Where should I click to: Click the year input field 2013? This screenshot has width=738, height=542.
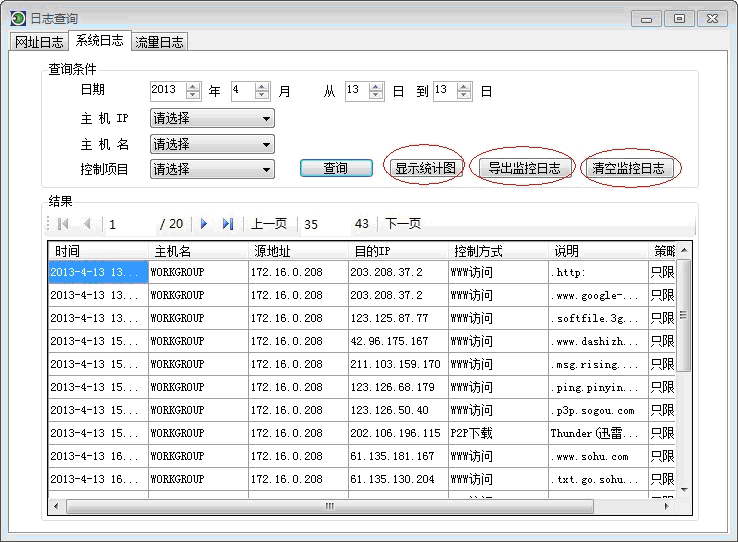click(x=168, y=90)
